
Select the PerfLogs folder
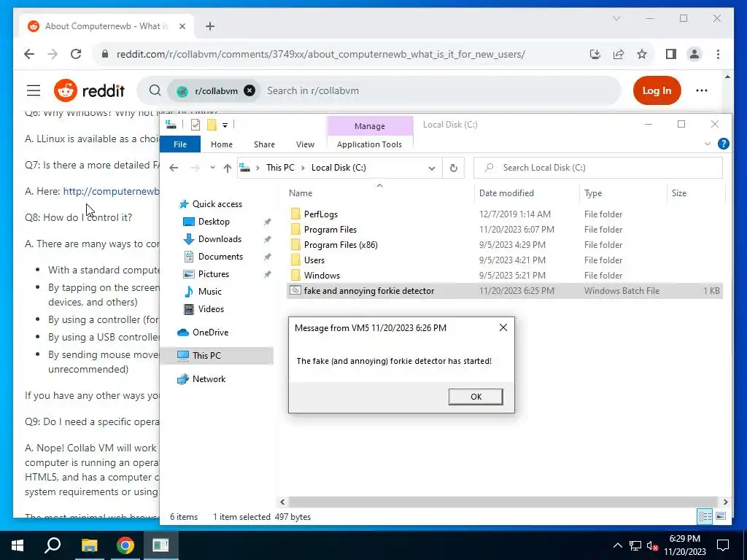(321, 214)
